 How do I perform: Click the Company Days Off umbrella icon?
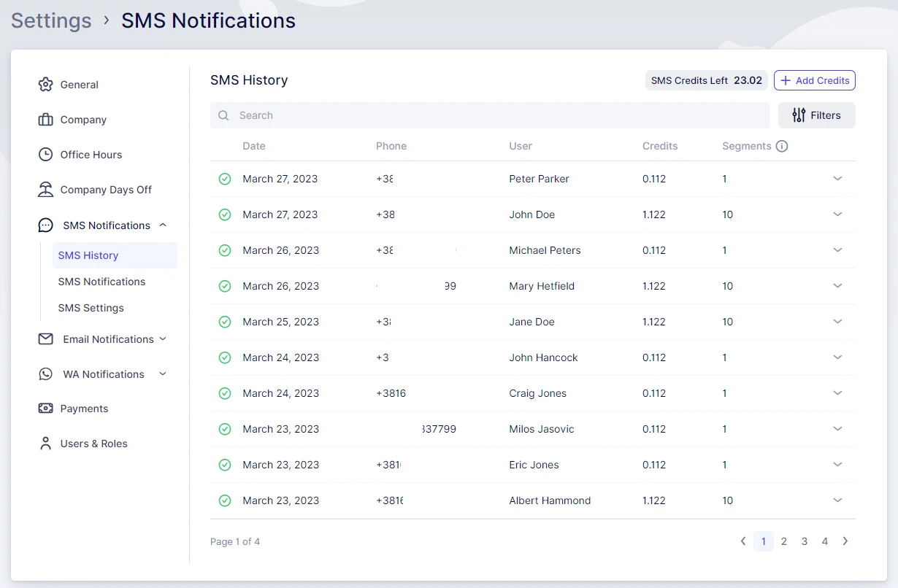pyautogui.click(x=45, y=190)
